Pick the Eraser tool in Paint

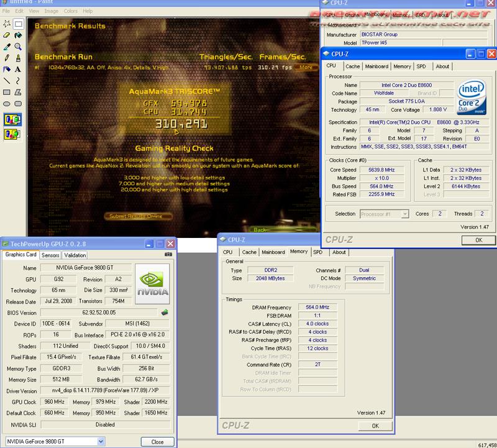point(7,35)
